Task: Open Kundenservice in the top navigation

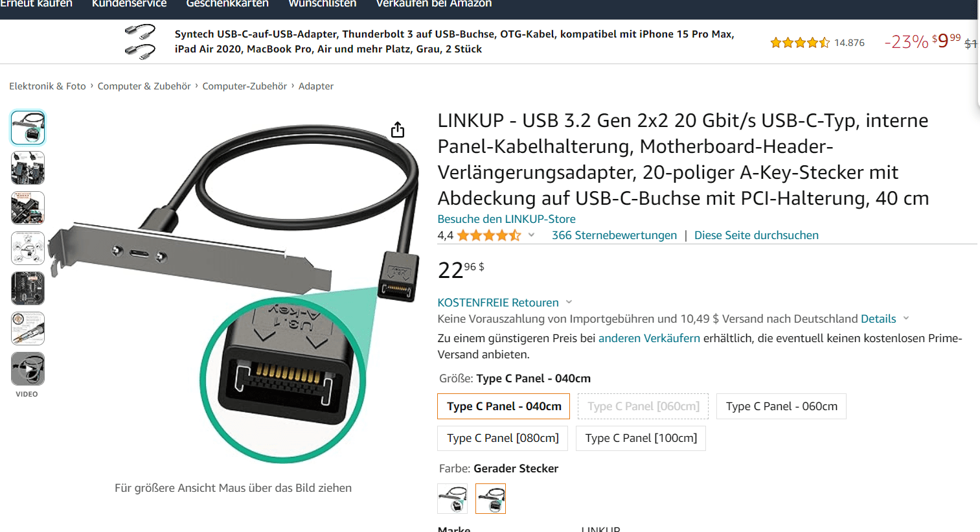Action: coord(129,4)
